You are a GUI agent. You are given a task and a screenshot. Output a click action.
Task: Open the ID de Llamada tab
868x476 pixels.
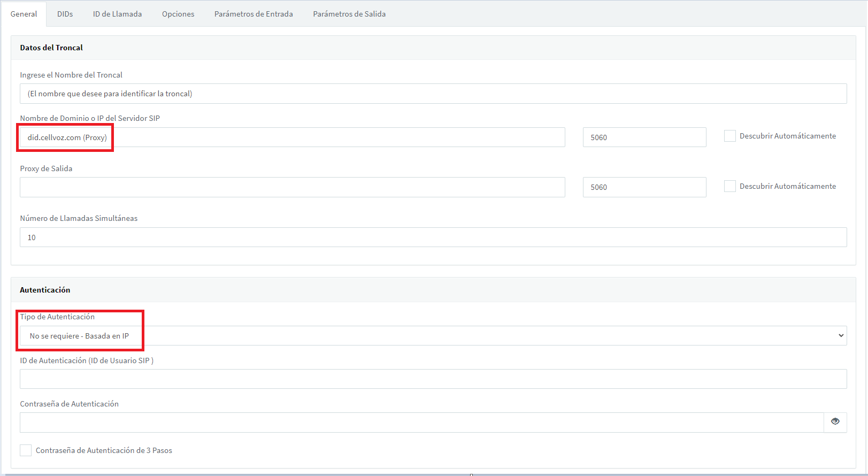tap(117, 14)
